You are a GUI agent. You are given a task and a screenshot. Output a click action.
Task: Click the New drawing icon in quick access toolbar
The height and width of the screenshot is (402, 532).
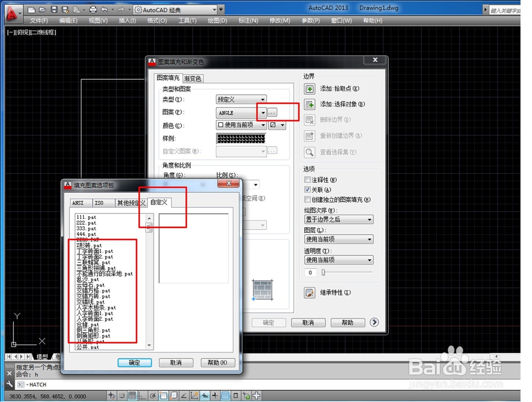coord(31,10)
